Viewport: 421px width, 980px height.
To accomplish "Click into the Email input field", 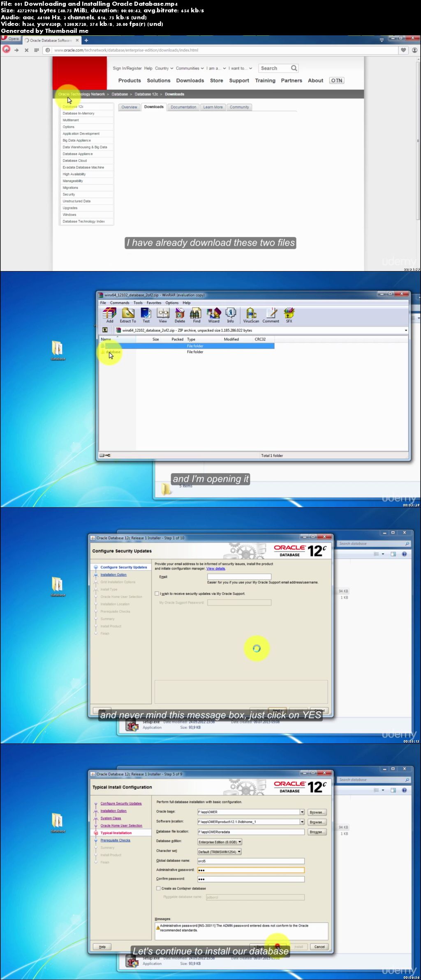I will pyautogui.click(x=239, y=577).
